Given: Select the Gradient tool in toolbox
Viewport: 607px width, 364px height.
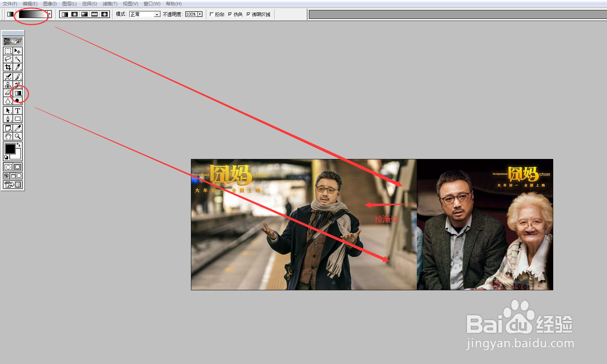Looking at the screenshot, I should (18, 93).
